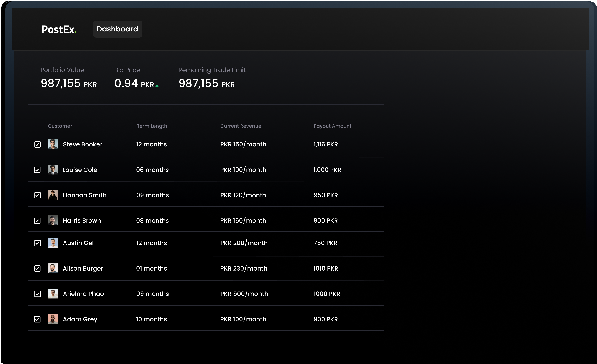Open Hannah Smith's avatar image

click(53, 195)
